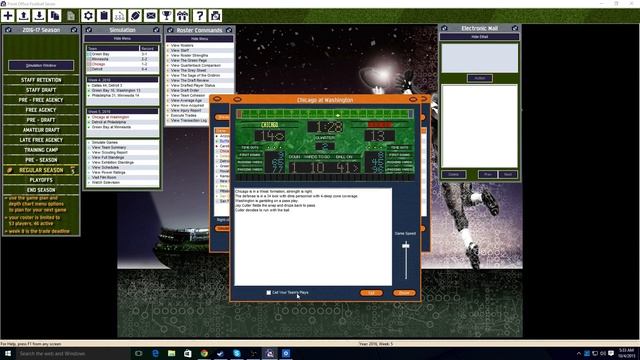Click the icon between clipboard and football
The height and width of the screenshot is (360, 640).
[x=119, y=16]
